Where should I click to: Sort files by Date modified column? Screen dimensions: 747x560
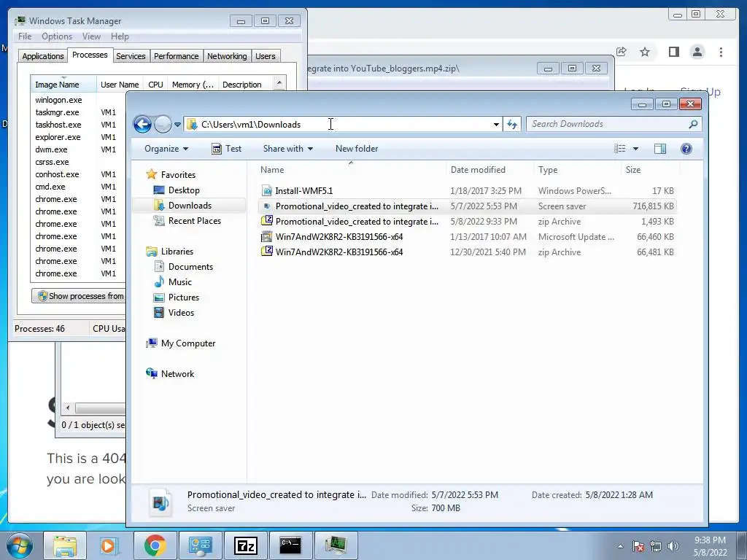[x=489, y=169]
